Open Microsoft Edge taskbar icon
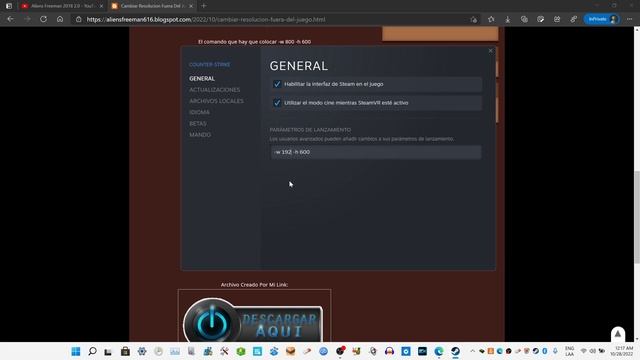 click(439, 351)
